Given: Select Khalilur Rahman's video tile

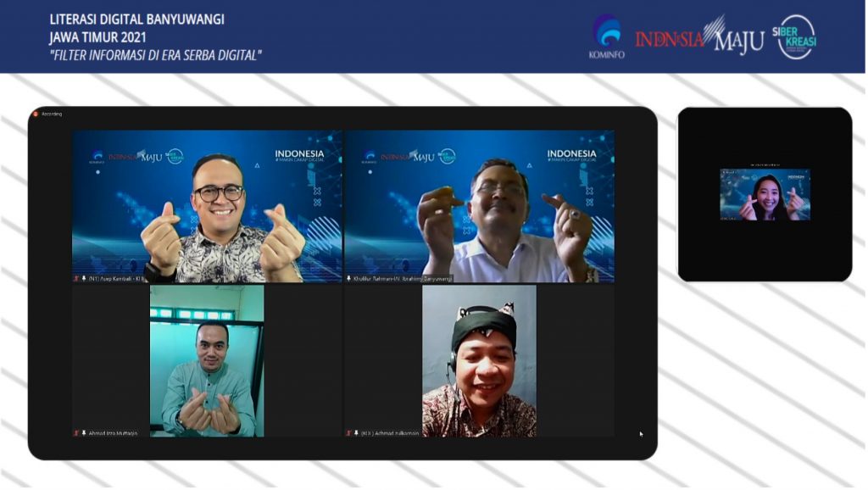Looking at the screenshot, I should [480, 206].
